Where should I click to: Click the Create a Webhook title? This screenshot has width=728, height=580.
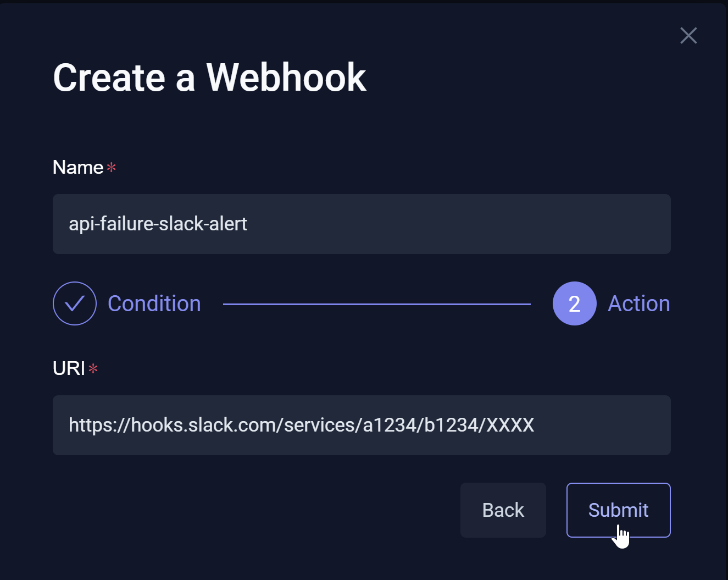209,77
